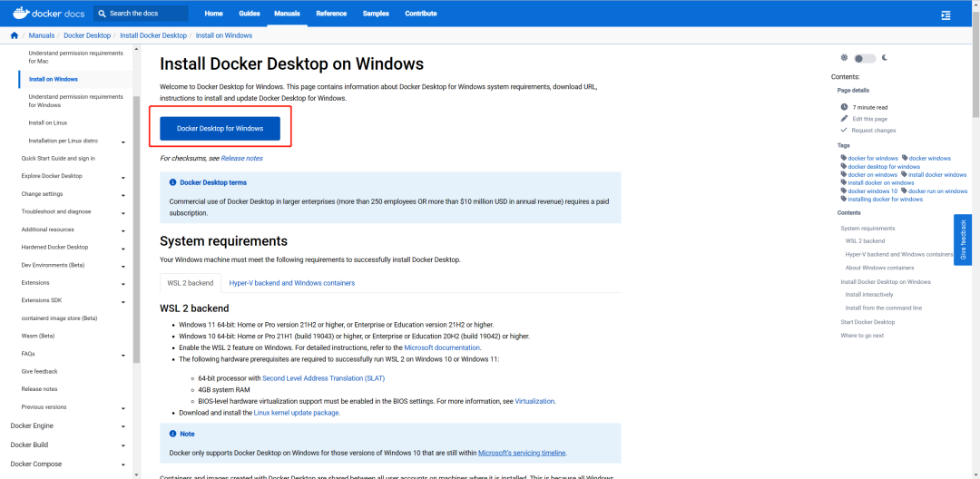
Task: Click the home icon in breadcrumb
Action: coord(15,35)
